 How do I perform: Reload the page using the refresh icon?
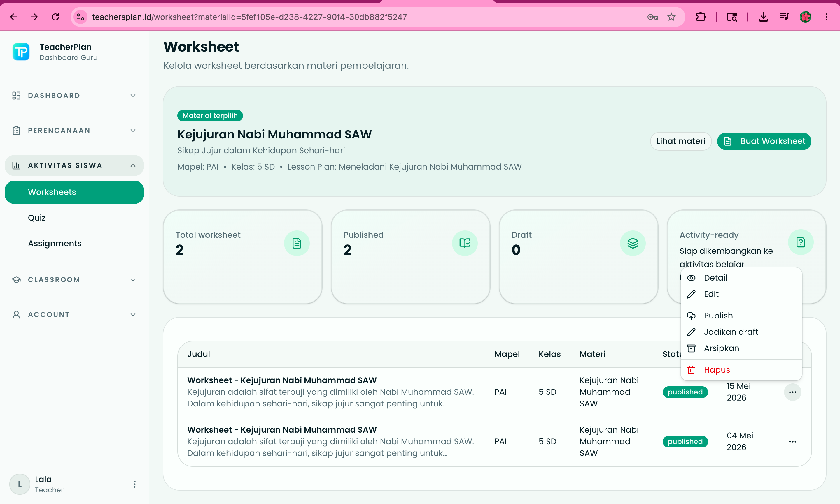coord(55,17)
